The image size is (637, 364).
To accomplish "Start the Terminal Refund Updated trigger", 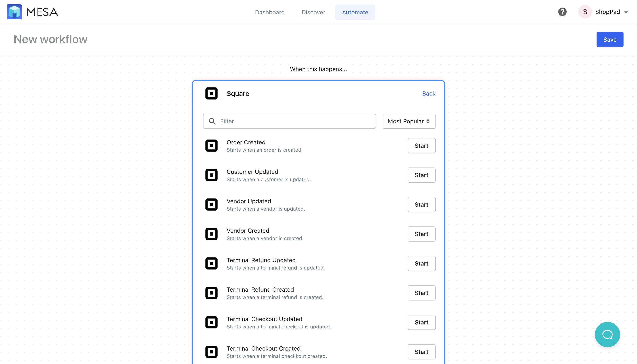I will pos(421,263).
